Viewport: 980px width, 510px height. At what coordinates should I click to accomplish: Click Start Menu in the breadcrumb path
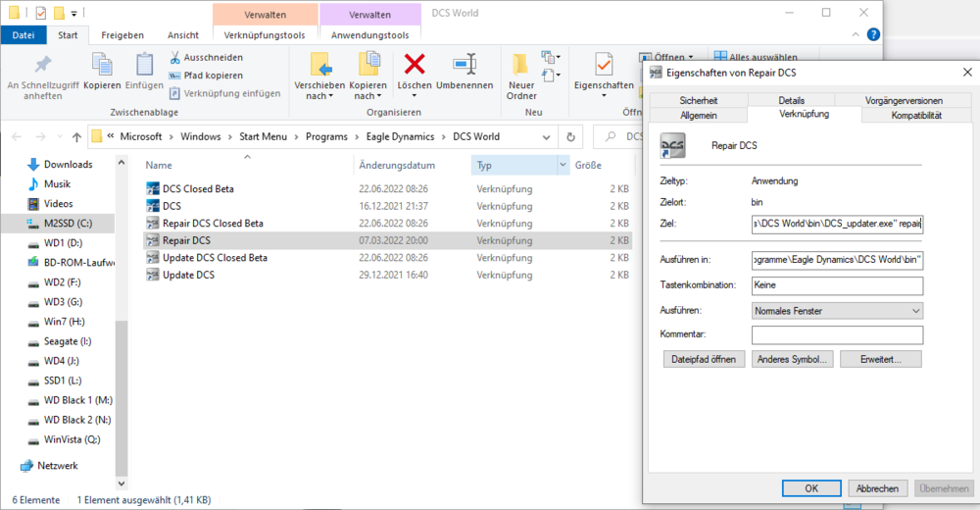(263, 137)
